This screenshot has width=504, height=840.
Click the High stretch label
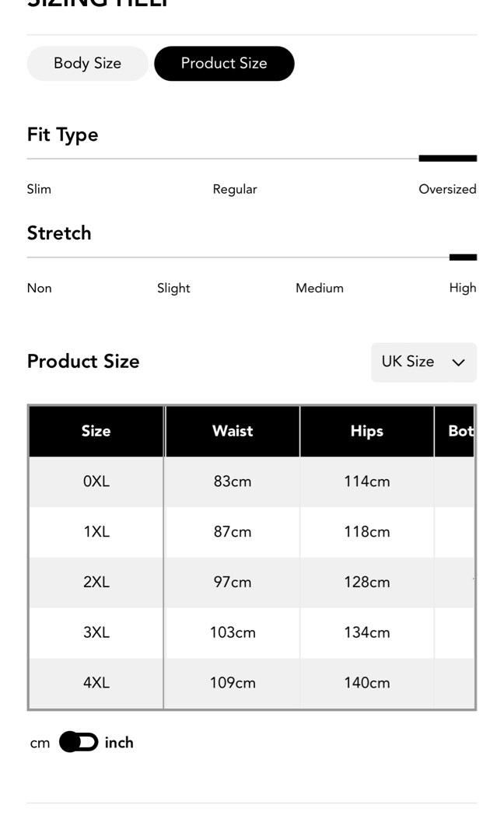462,288
